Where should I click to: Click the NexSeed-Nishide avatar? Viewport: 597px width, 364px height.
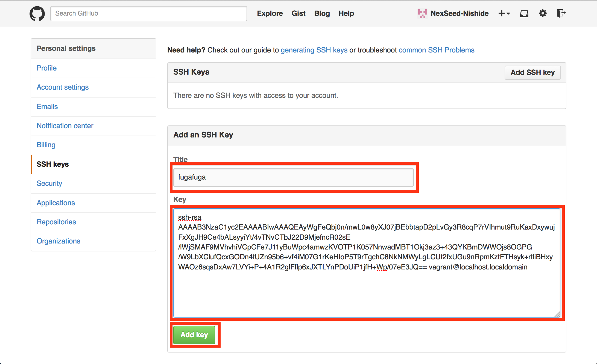pyautogui.click(x=422, y=13)
